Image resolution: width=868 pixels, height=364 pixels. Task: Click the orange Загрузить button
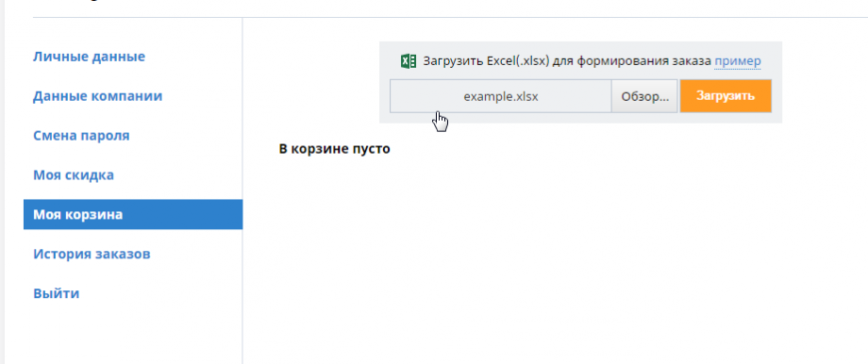click(726, 96)
